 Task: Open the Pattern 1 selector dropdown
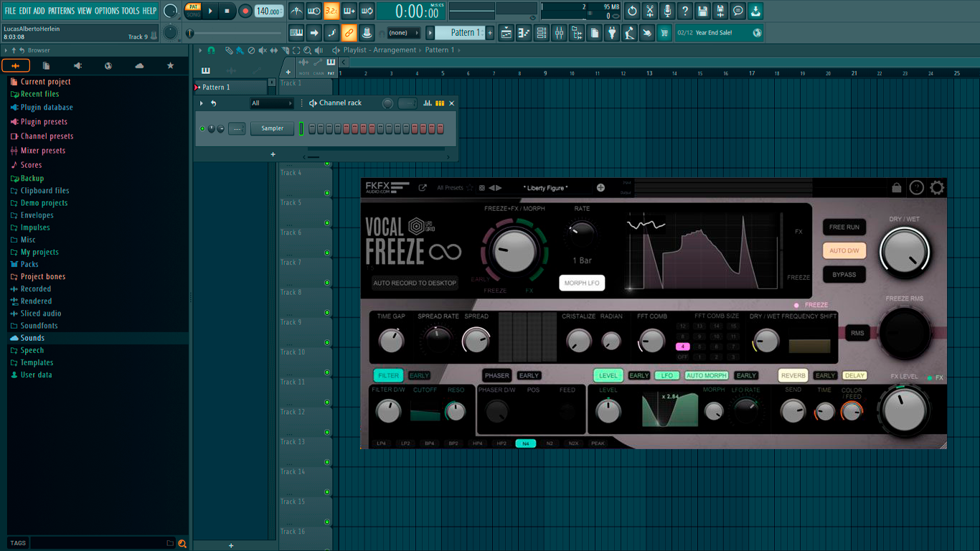point(461,33)
